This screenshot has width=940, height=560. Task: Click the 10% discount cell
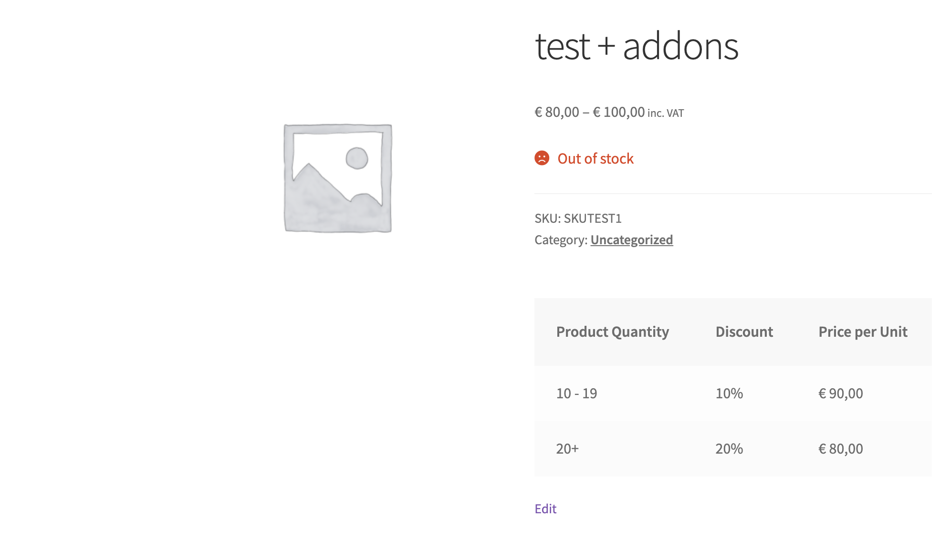(x=729, y=394)
